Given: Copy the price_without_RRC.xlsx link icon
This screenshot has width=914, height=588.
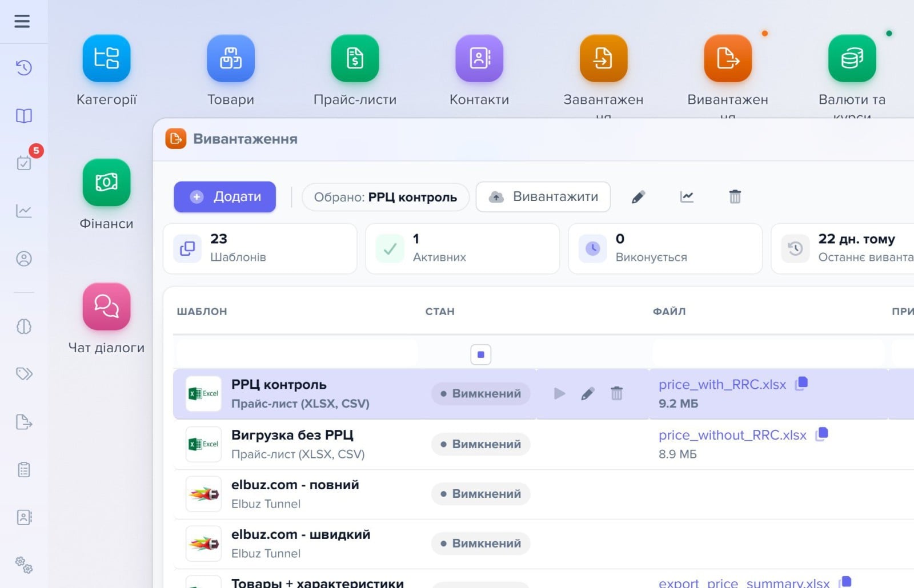Looking at the screenshot, I should coord(822,434).
